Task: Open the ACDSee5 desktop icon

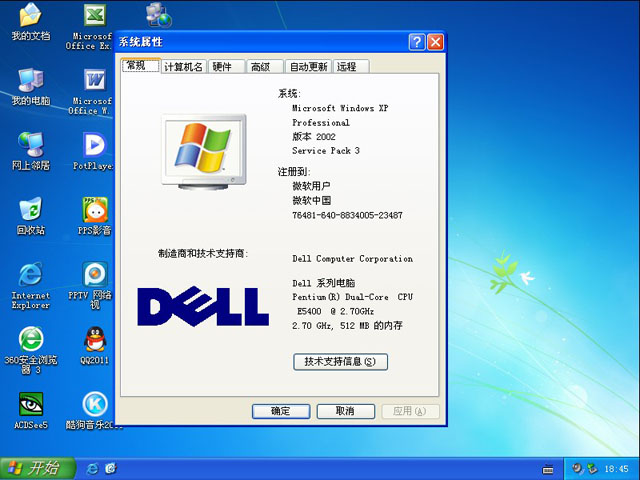Action: click(31, 410)
